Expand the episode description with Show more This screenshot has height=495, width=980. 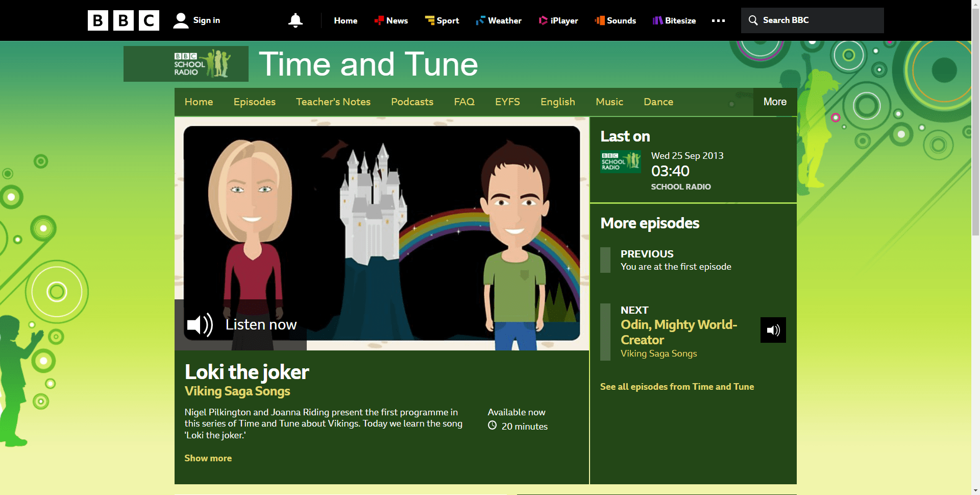[208, 458]
